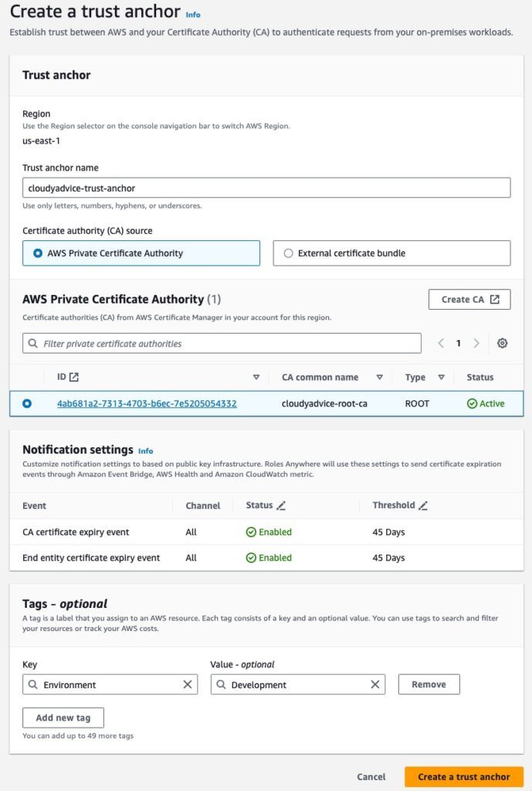Click the CA certificate expiry event row label
532x791 pixels.
point(76,532)
